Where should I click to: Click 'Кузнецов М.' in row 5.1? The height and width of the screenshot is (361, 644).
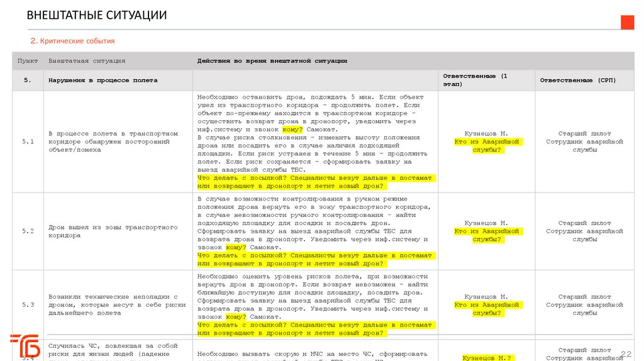(x=486, y=133)
